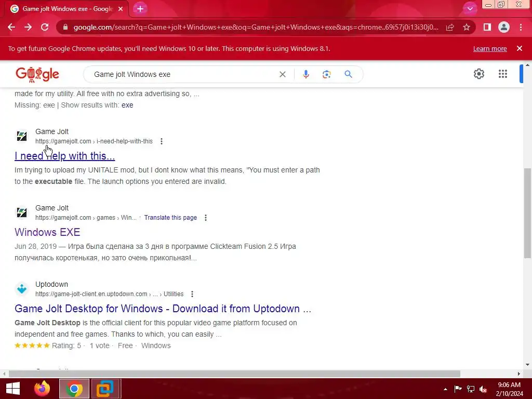Clear the search query with the X
The width and height of the screenshot is (532, 399).
[282, 74]
